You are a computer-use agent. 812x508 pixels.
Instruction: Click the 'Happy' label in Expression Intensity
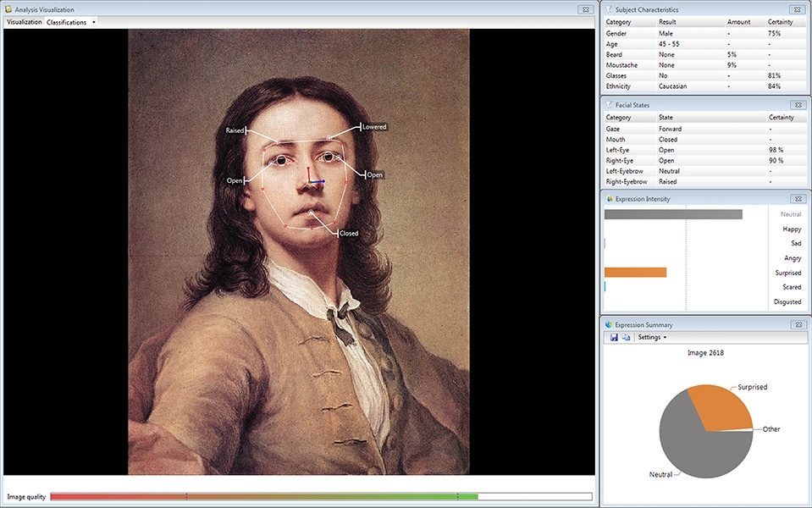point(792,229)
